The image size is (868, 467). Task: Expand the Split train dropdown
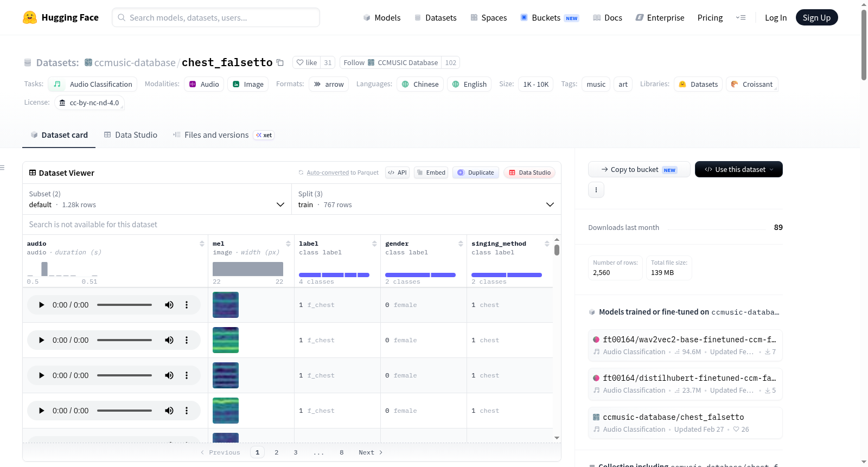pos(426,199)
